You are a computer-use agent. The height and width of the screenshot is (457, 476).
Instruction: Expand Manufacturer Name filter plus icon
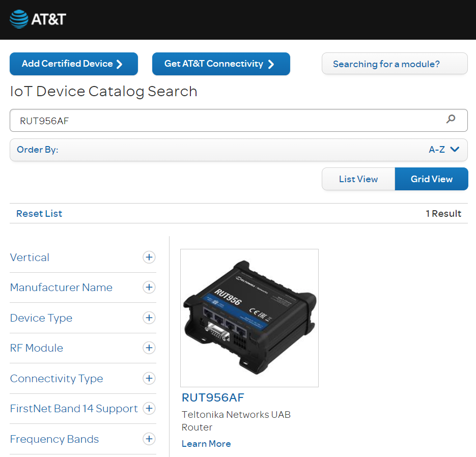pyautogui.click(x=149, y=288)
